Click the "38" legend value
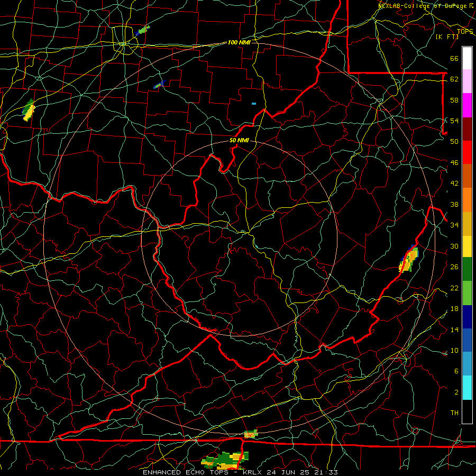 [454, 205]
